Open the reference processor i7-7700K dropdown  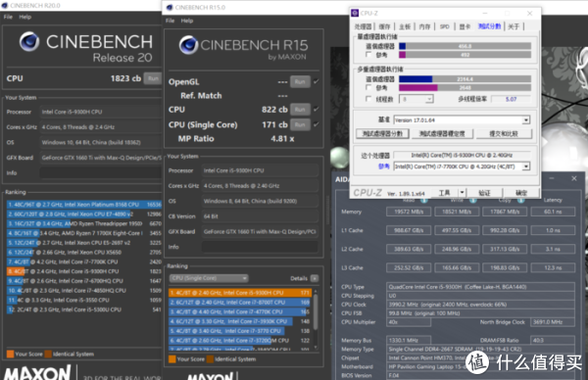[526, 166]
